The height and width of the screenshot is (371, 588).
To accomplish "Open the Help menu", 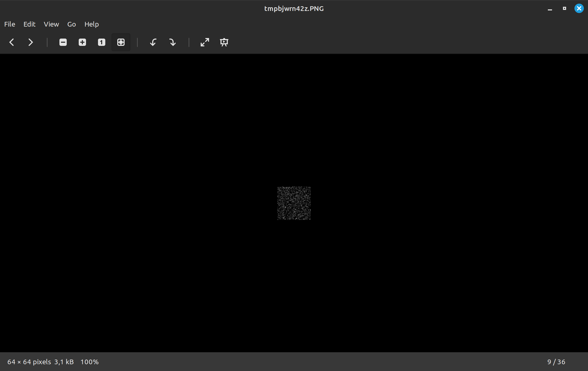I will coord(91,24).
